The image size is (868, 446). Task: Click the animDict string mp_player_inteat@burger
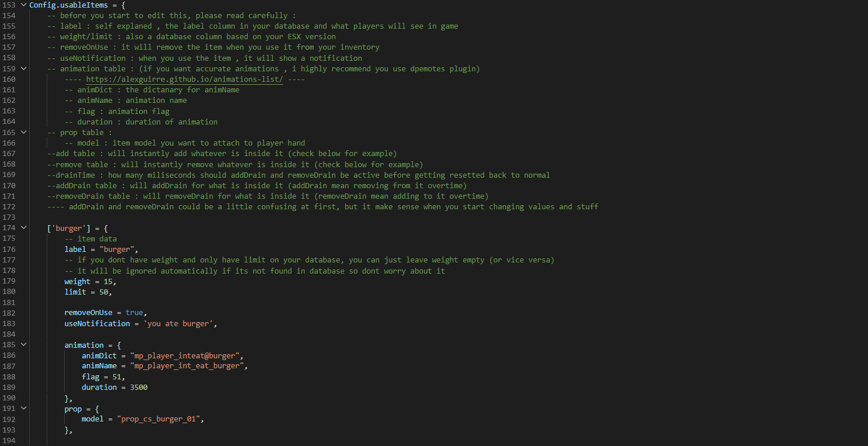pos(185,355)
